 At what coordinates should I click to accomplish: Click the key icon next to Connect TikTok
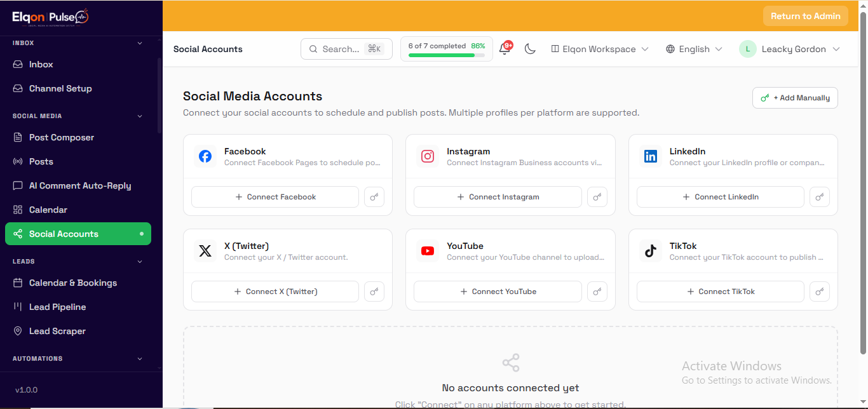click(820, 292)
